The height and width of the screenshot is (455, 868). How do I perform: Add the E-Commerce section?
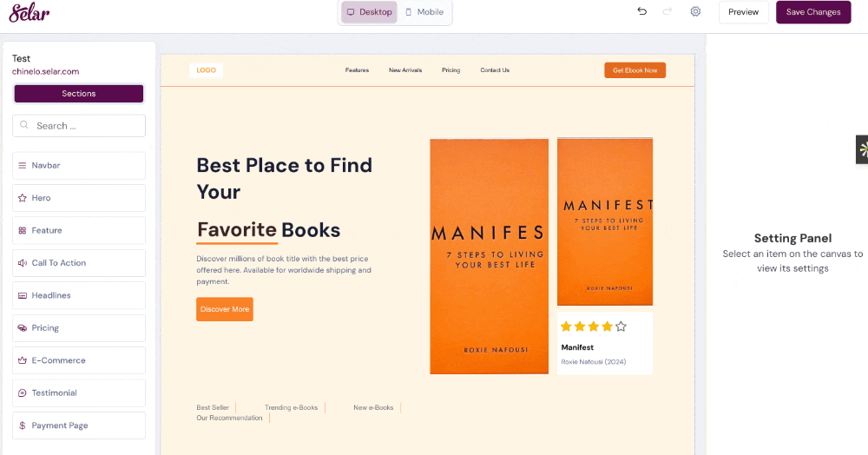point(79,360)
